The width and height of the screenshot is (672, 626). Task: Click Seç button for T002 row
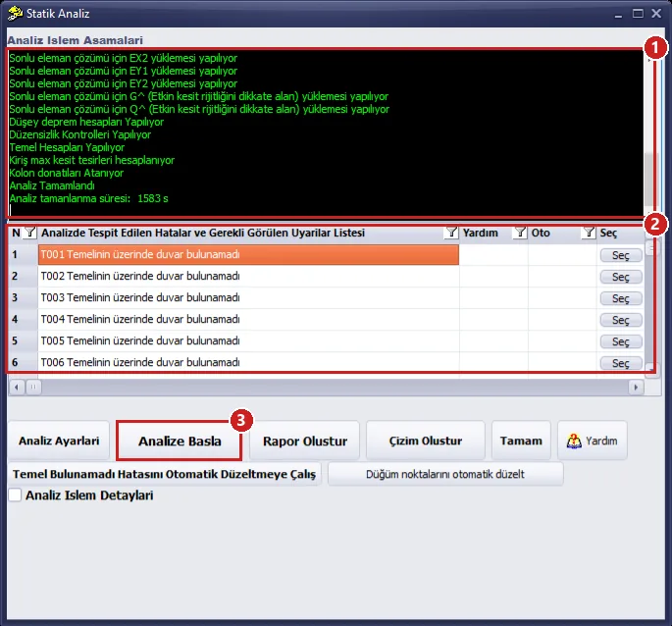point(621,277)
